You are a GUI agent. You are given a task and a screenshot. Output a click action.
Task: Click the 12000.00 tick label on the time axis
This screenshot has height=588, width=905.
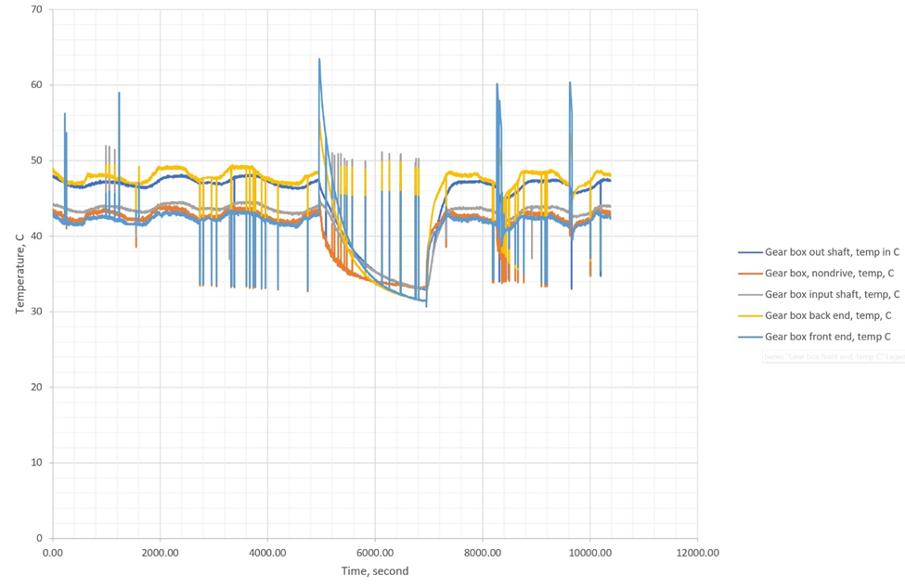696,553
